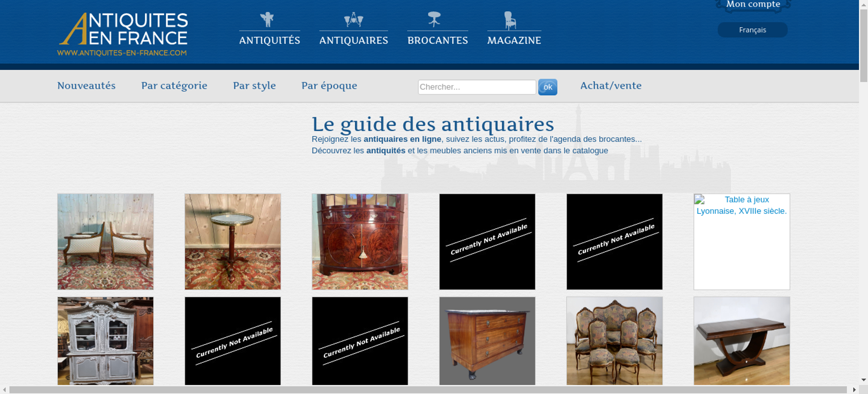Viewport: 868px width, 394px height.
Task: Open the Achat/vente link
Action: pyautogui.click(x=611, y=86)
